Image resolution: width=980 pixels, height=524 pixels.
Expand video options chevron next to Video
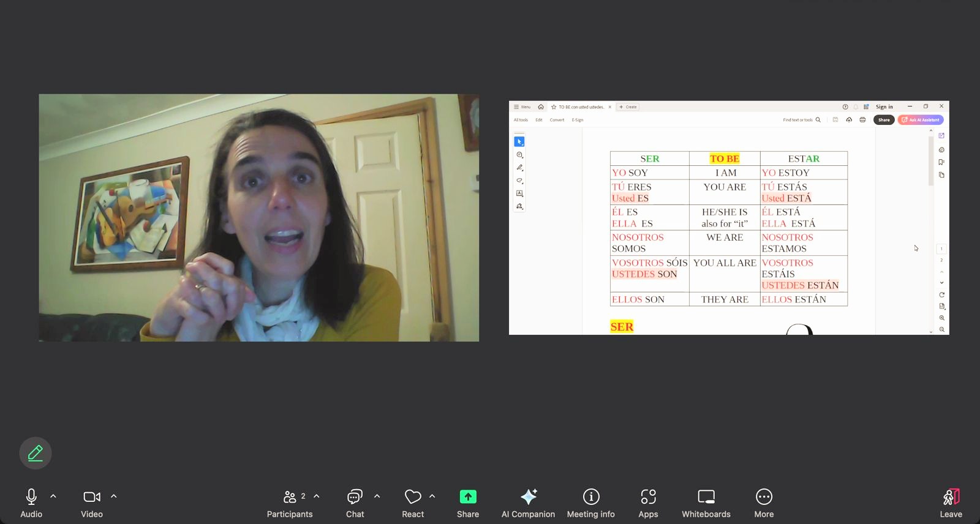114,496
